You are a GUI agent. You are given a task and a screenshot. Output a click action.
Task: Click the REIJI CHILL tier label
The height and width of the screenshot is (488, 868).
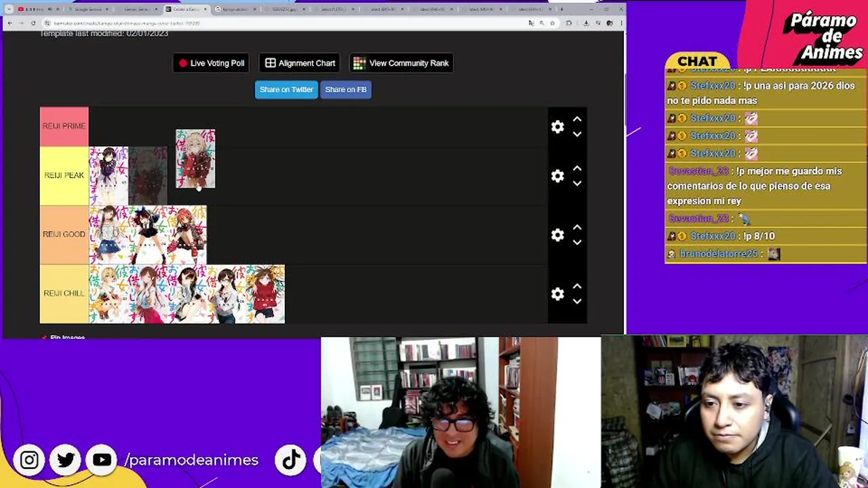(x=64, y=293)
